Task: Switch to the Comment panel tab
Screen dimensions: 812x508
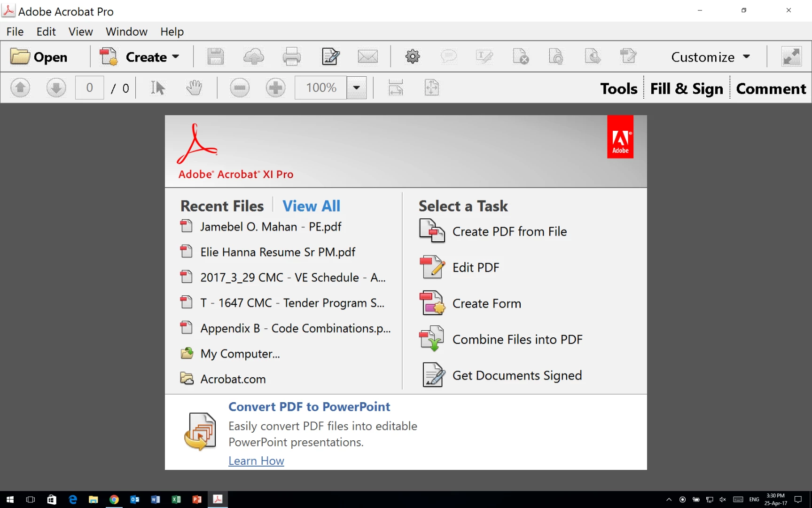Action: tap(771, 88)
